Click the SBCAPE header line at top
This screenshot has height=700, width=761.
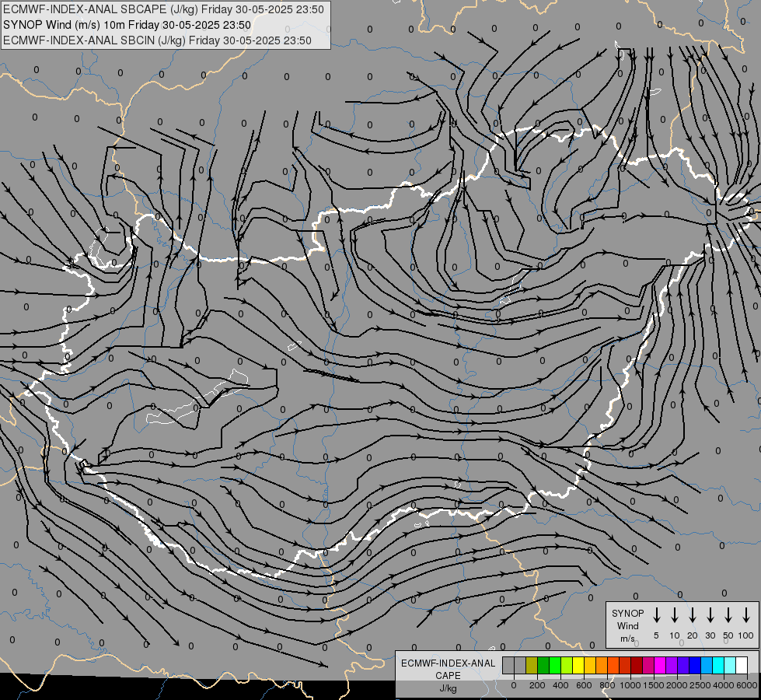163,9
